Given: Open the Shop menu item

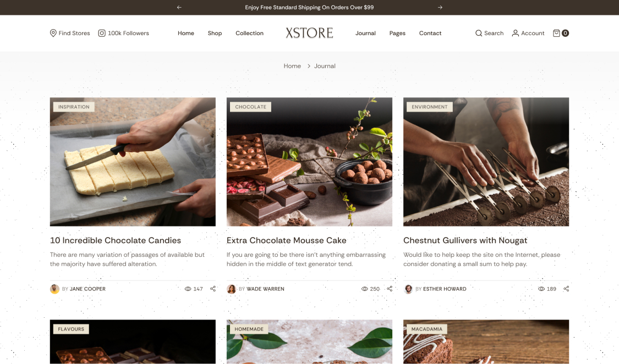Looking at the screenshot, I should (215, 33).
